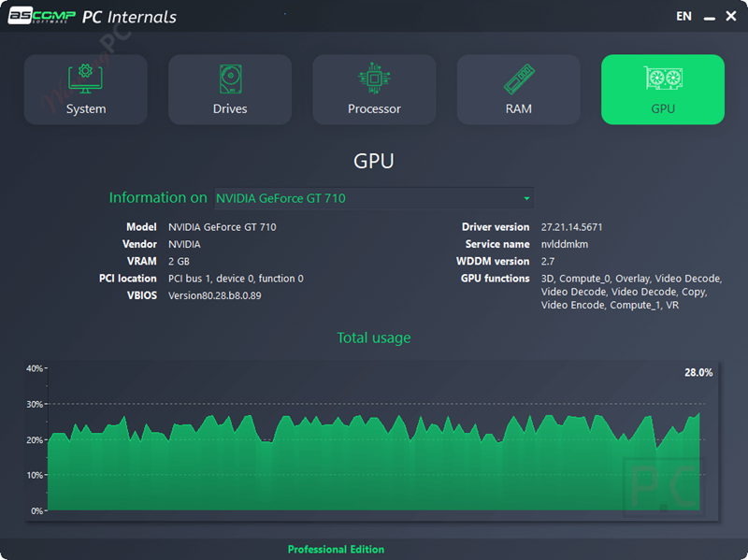The width and height of the screenshot is (748, 560).
Task: Expand the GPU selection dropdown arrow
Action: point(526,198)
